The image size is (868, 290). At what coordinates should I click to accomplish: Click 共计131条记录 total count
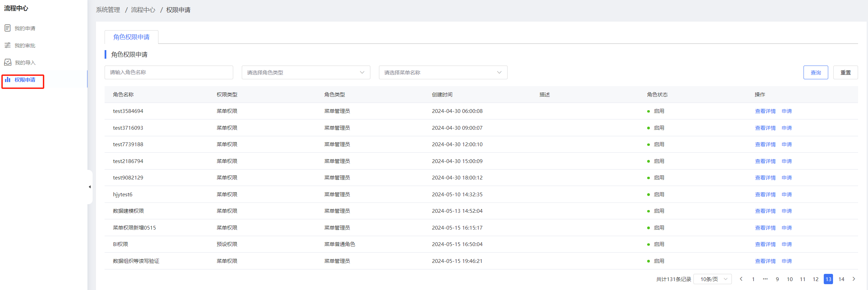[x=674, y=279]
